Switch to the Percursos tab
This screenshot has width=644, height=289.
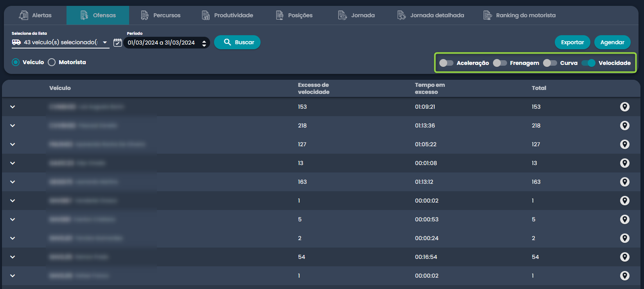tap(161, 15)
